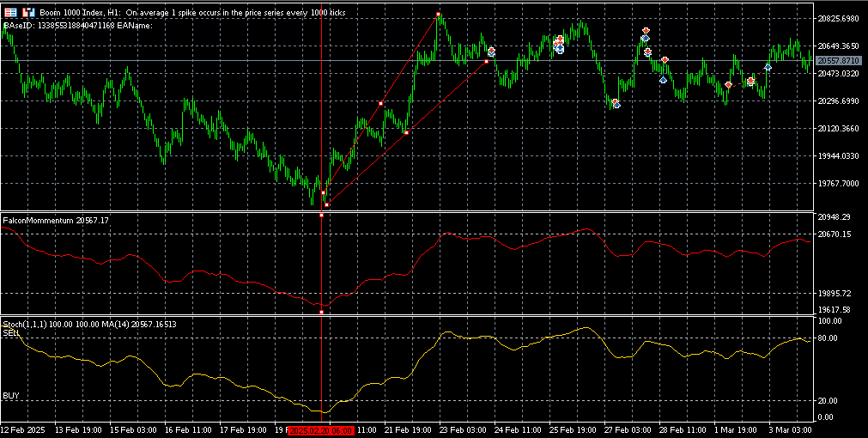Click the red 2025.02.20 06:00 date label
The image size is (868, 438).
321,430
